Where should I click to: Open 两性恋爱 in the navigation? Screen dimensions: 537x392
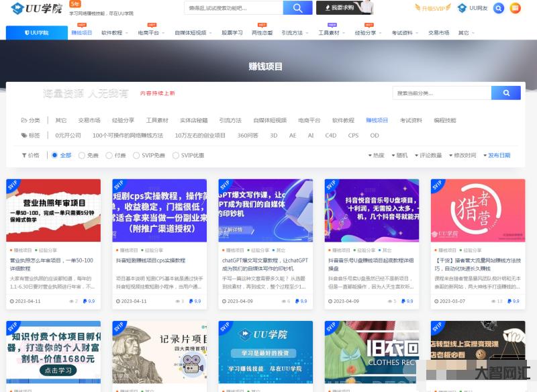pos(262,33)
